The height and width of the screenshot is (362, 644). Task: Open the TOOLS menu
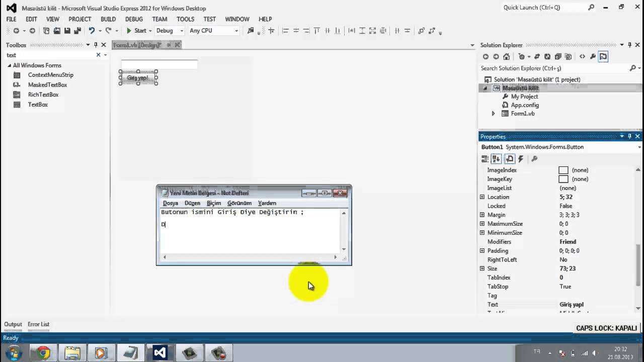coord(185,19)
